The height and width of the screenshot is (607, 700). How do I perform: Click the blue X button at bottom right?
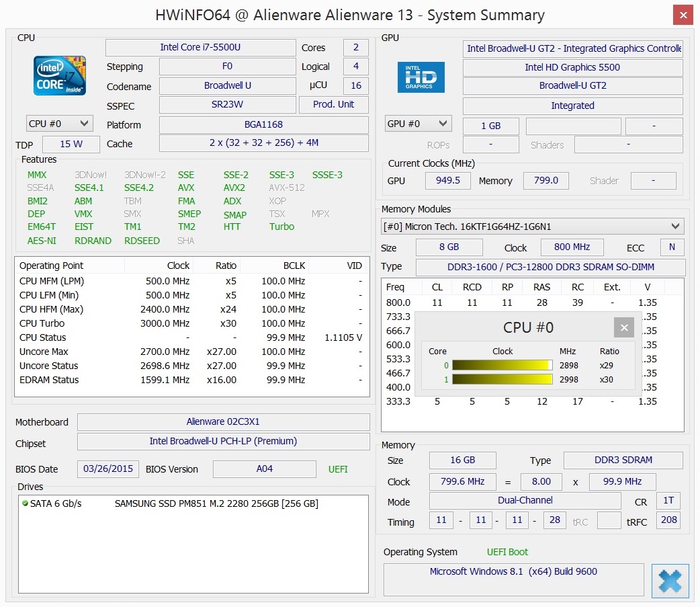670,581
